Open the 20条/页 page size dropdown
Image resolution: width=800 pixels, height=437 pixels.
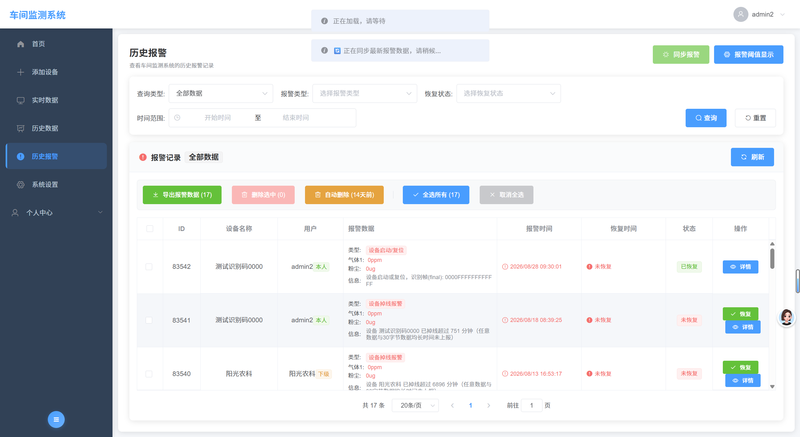tap(415, 405)
